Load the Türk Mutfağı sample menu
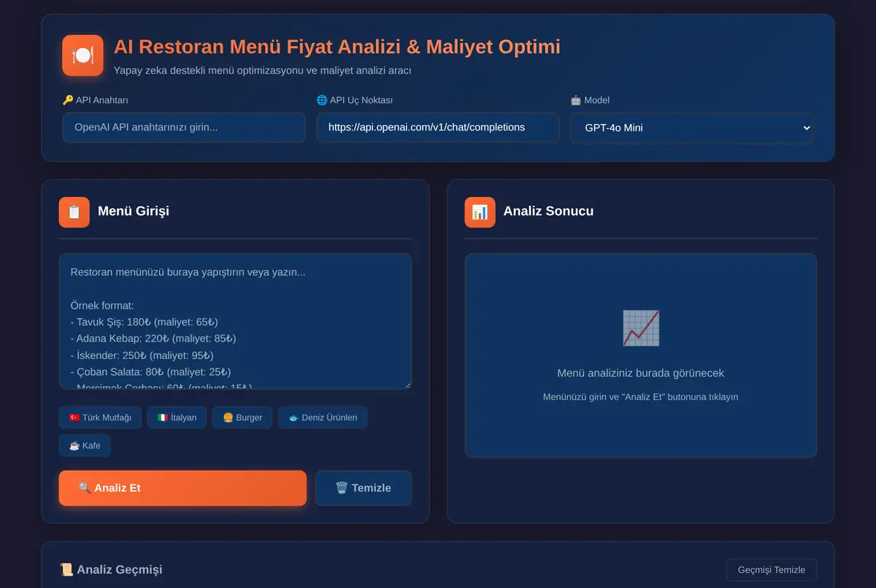This screenshot has height=588, width=876. (x=100, y=418)
